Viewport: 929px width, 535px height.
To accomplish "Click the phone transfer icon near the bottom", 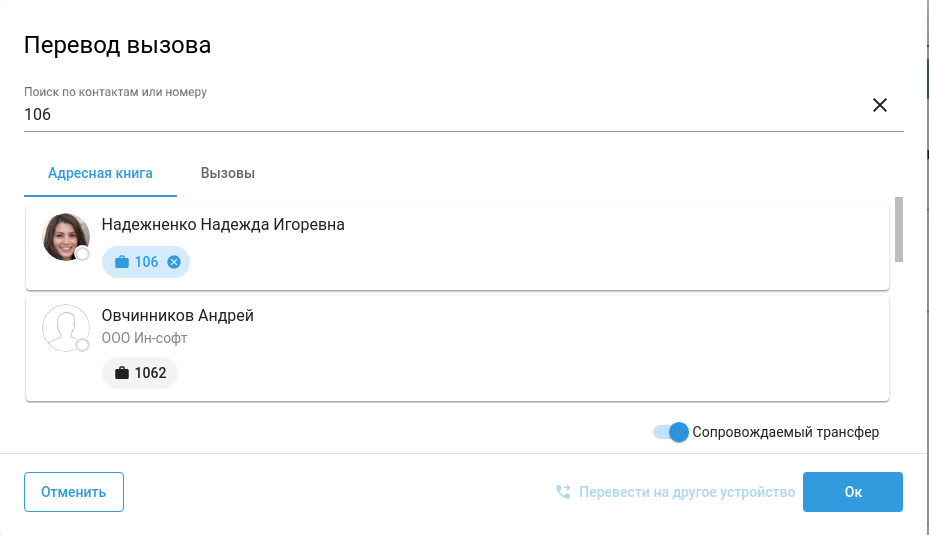I will [563, 492].
